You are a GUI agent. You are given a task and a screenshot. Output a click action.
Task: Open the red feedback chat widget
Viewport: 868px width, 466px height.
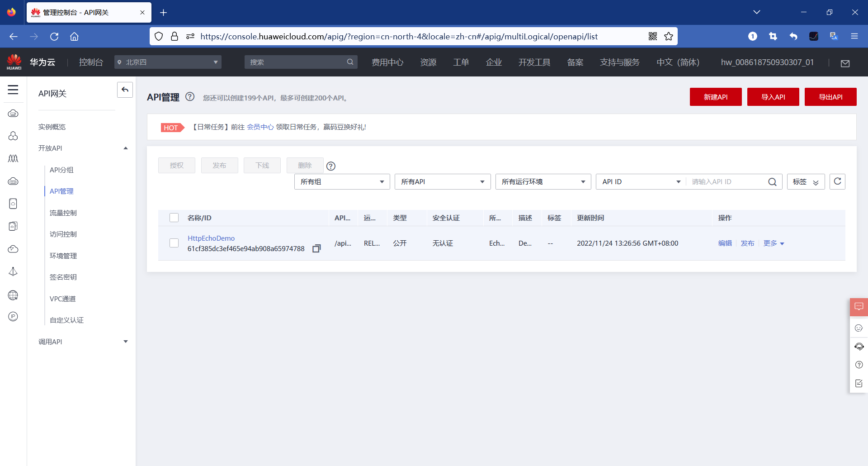point(859,307)
